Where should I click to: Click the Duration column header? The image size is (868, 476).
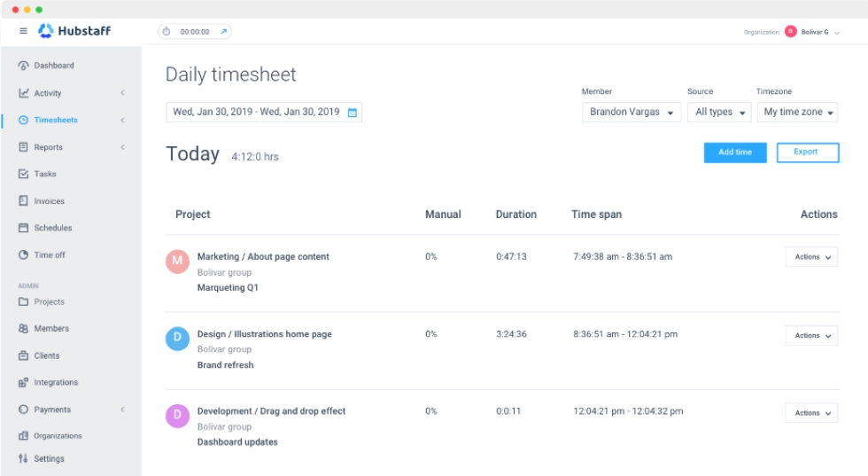point(515,215)
